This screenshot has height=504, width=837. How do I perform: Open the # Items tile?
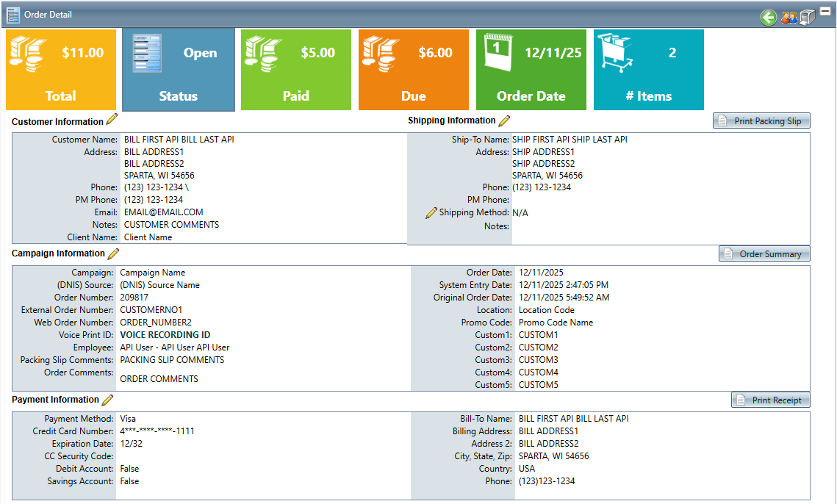tap(649, 70)
